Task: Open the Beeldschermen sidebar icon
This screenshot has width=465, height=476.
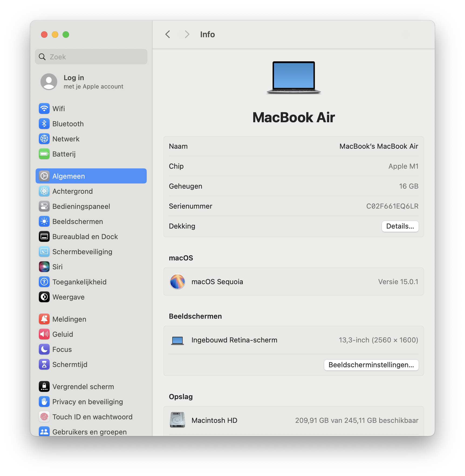Action: click(x=44, y=222)
